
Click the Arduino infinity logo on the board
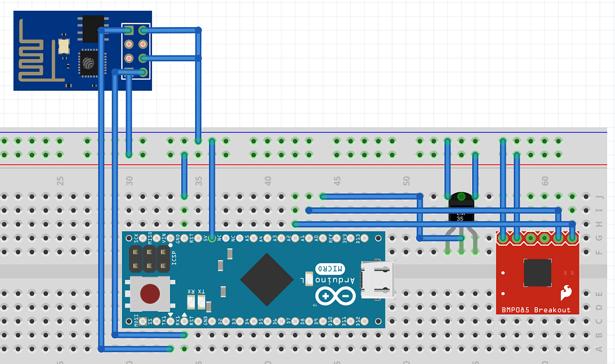(335, 294)
